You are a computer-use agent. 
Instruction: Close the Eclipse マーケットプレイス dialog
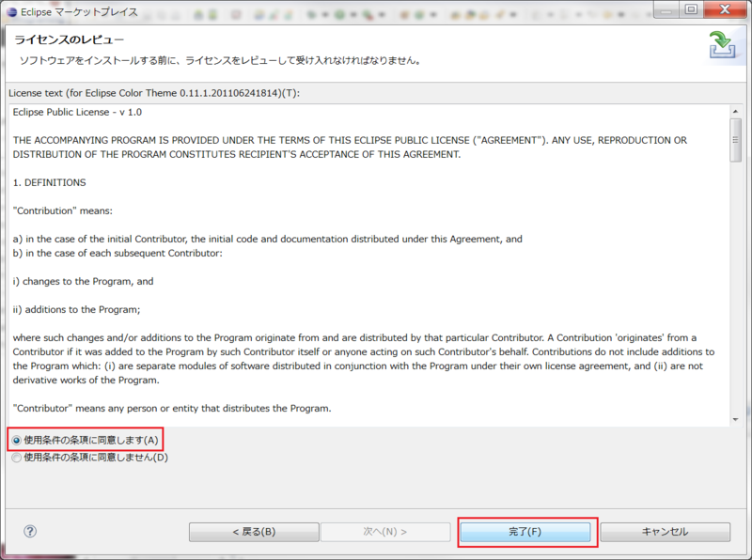coord(725,9)
